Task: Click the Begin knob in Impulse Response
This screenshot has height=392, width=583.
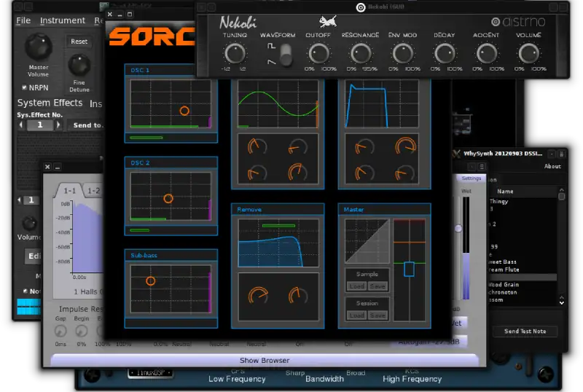Action: click(x=82, y=330)
